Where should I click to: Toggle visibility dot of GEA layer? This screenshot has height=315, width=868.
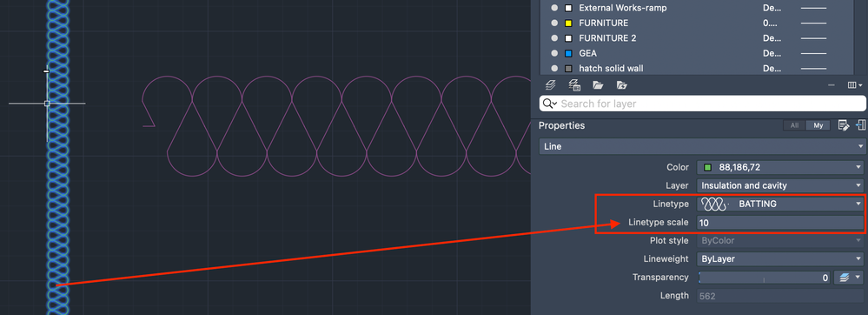[x=554, y=53]
